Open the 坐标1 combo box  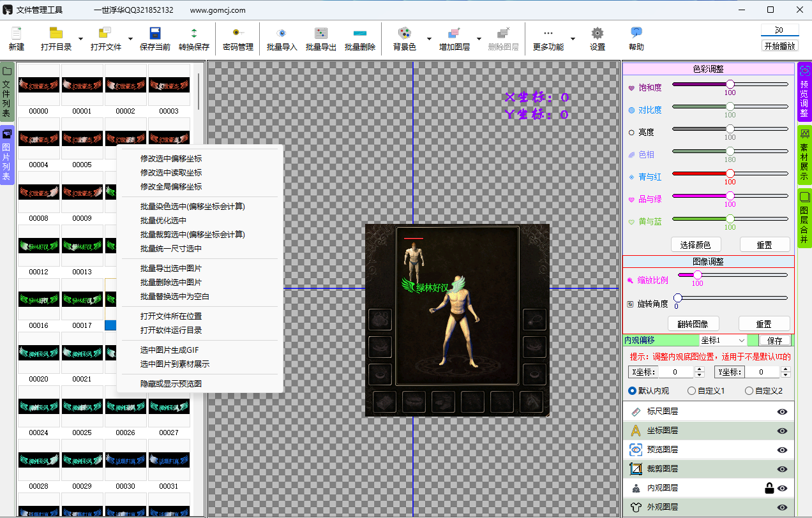click(x=723, y=341)
